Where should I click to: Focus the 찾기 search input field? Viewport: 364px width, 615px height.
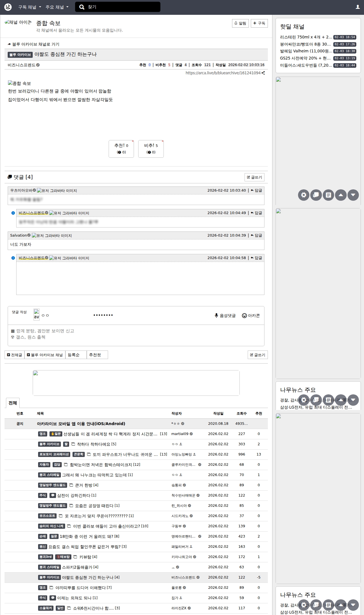(x=118, y=7)
